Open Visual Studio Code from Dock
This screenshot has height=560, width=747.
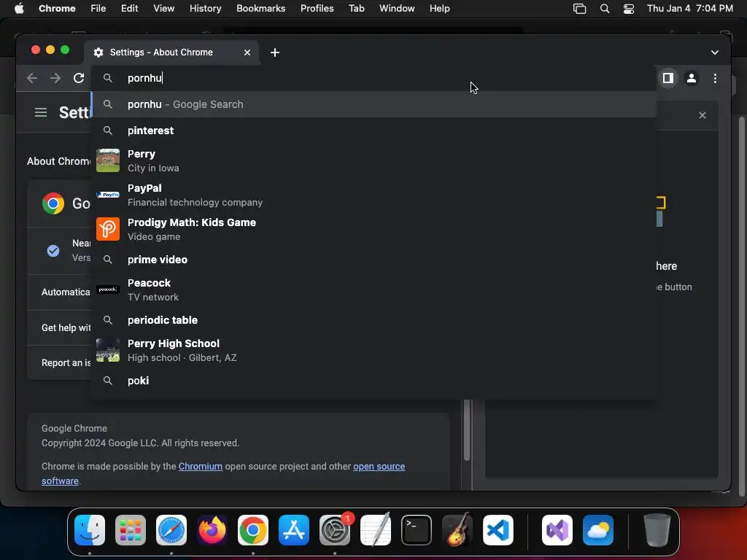pyautogui.click(x=498, y=530)
